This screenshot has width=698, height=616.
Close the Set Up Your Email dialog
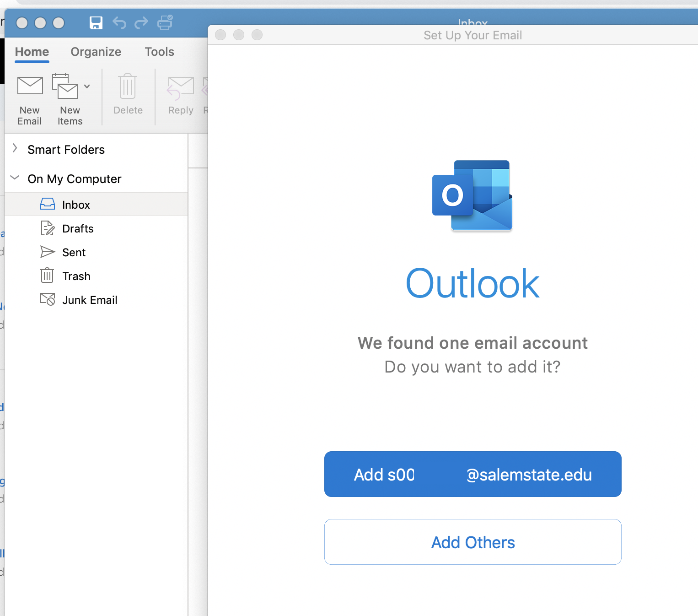click(x=220, y=35)
